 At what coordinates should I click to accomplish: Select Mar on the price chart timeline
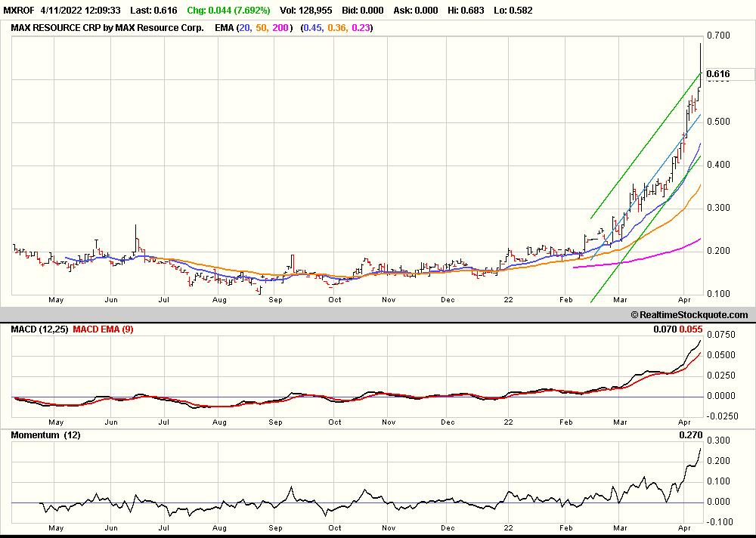tap(620, 299)
